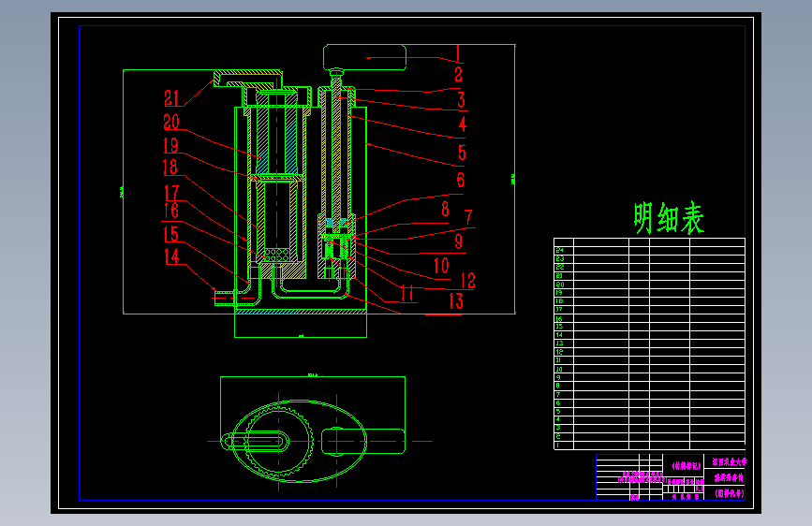The width and height of the screenshot is (812, 526).
Task: Select red callout number 18
Action: pyautogui.click(x=170, y=168)
